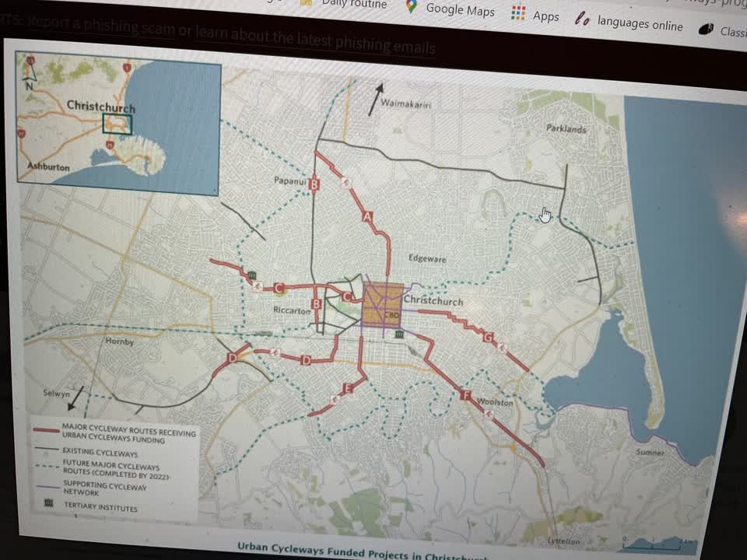The height and width of the screenshot is (560, 747).
Task: Click the 'Hornby' map label
Action: pyautogui.click(x=120, y=341)
